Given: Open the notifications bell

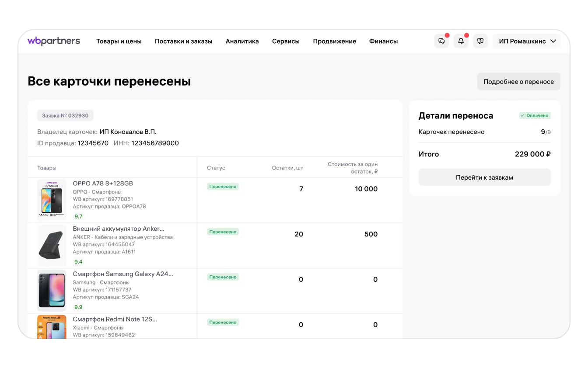Looking at the screenshot, I should click(x=461, y=41).
